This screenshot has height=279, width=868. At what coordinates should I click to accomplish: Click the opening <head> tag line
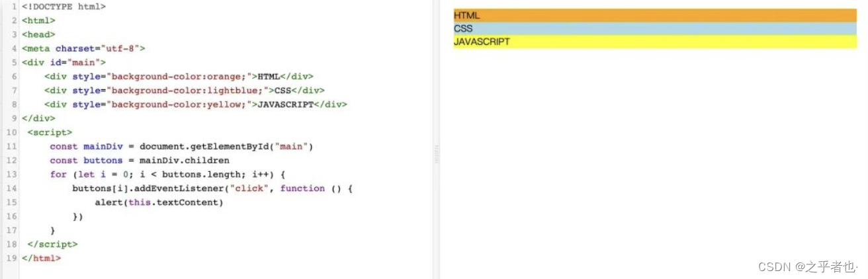pos(38,34)
